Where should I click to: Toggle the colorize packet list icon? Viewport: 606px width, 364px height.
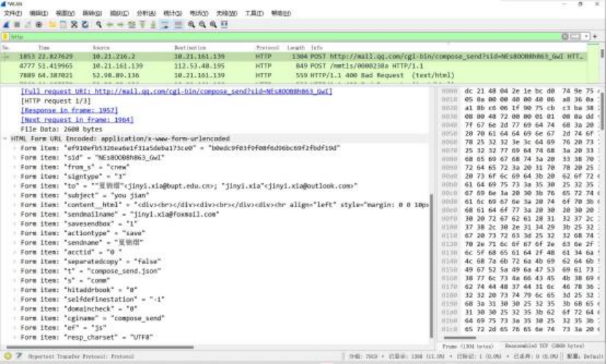point(177,24)
